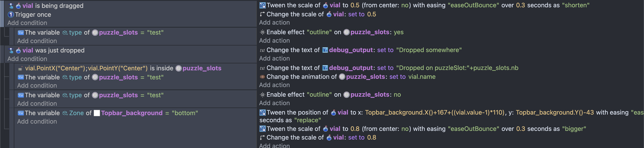
Task: Click Add condition under Zone equals bottom
Action: point(37,121)
